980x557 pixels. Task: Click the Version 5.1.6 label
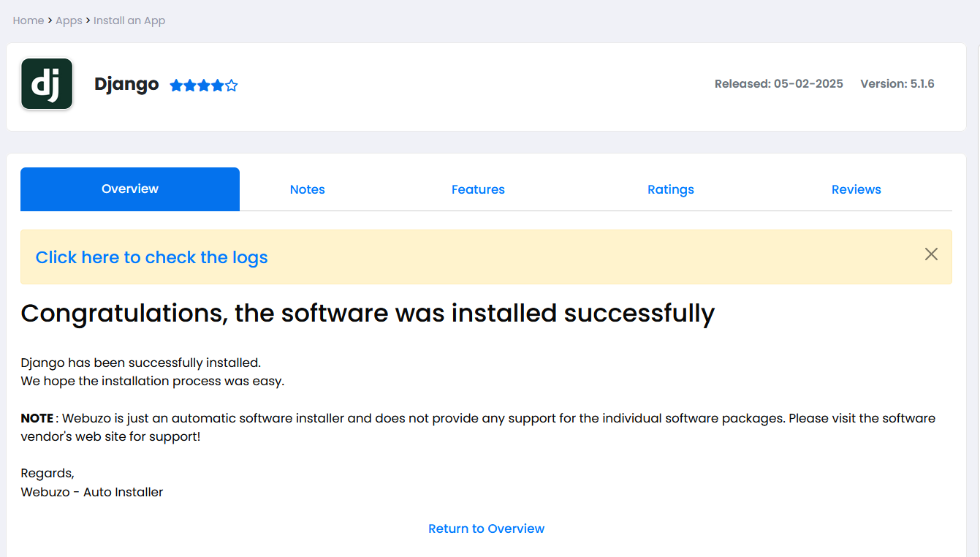point(897,84)
